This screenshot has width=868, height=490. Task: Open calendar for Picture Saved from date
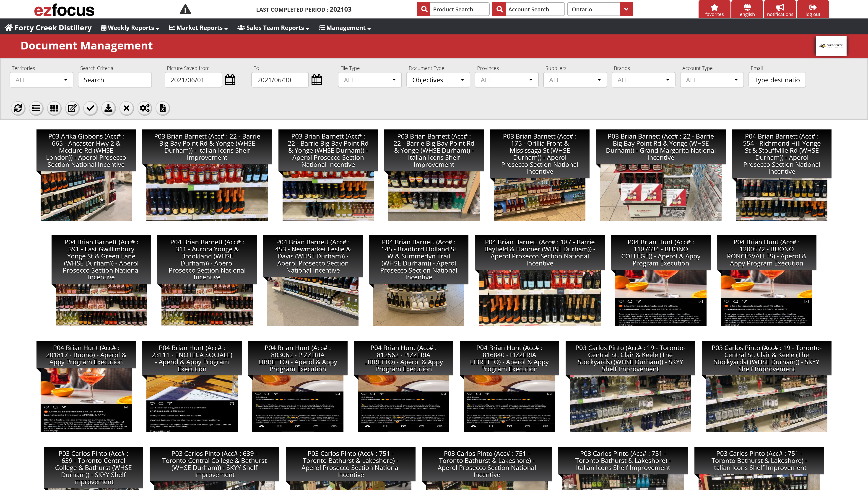pos(230,80)
